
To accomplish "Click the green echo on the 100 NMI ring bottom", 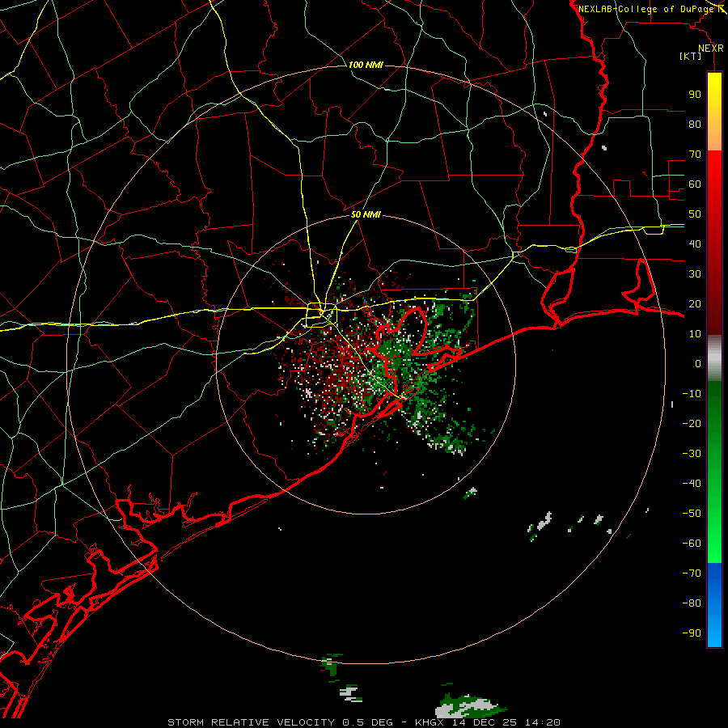I will 331,666.
